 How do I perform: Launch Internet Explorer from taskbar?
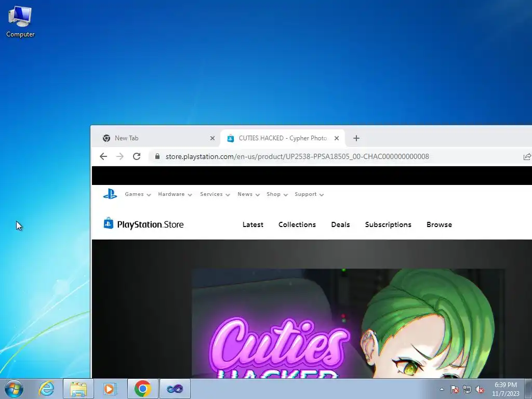46,389
